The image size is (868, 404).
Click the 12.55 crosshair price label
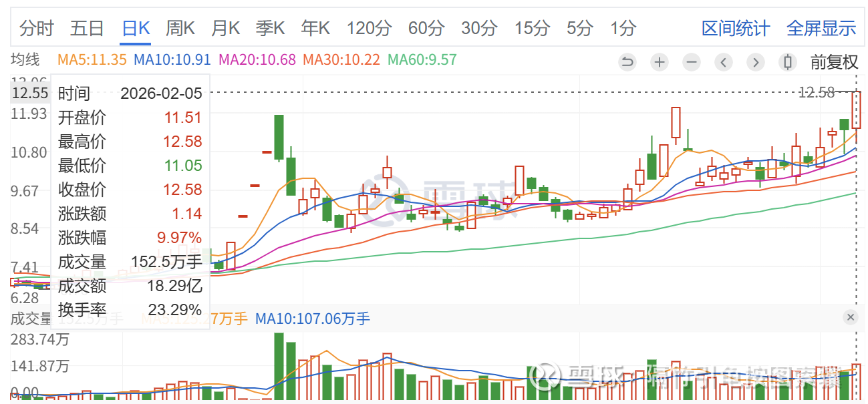pyautogui.click(x=29, y=93)
